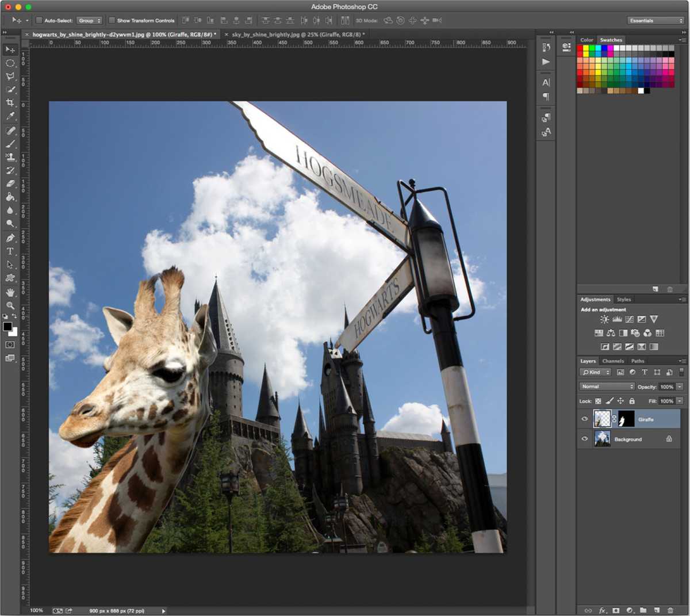690x616 pixels.
Task: Add a layer style using fx button
Action: pos(603,610)
